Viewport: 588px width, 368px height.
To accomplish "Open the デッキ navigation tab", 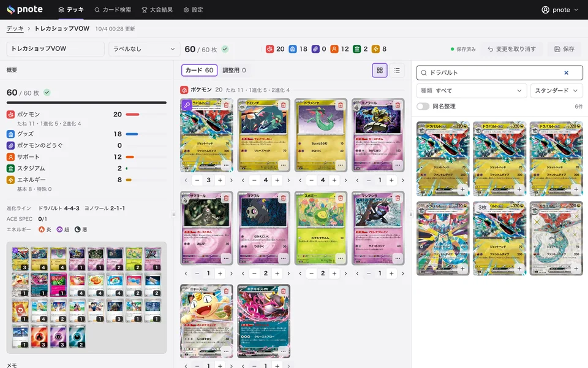I will pyautogui.click(x=71, y=10).
